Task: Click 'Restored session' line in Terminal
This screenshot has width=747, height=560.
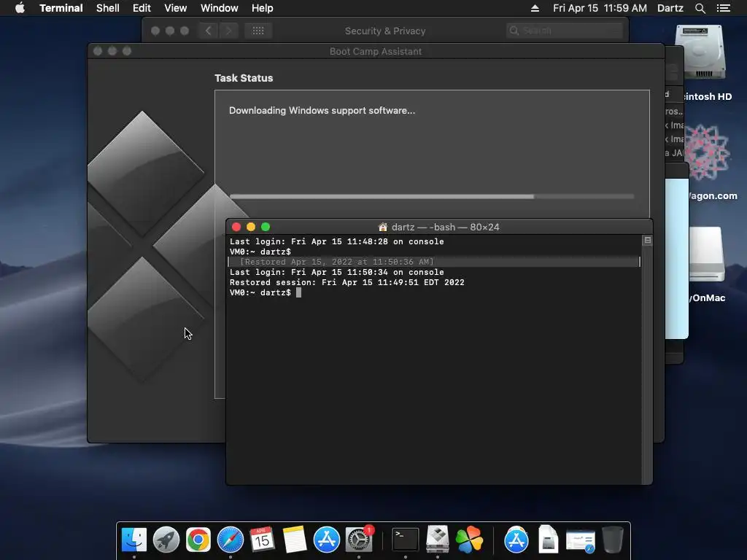Action: (x=347, y=282)
